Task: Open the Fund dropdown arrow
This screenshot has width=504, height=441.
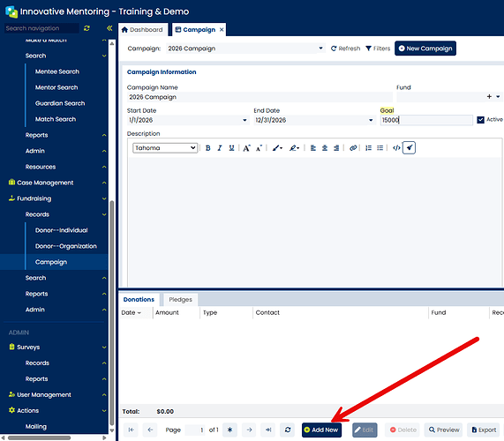Action: point(498,96)
